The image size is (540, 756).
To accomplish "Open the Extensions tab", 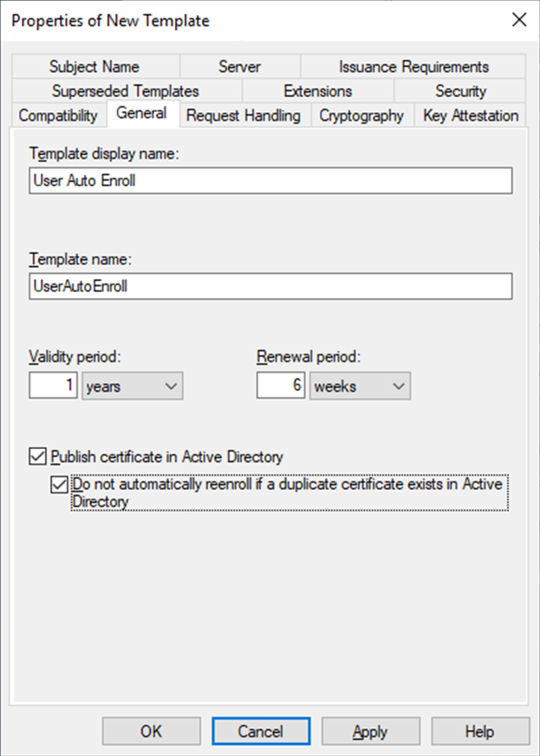I will pos(317,91).
